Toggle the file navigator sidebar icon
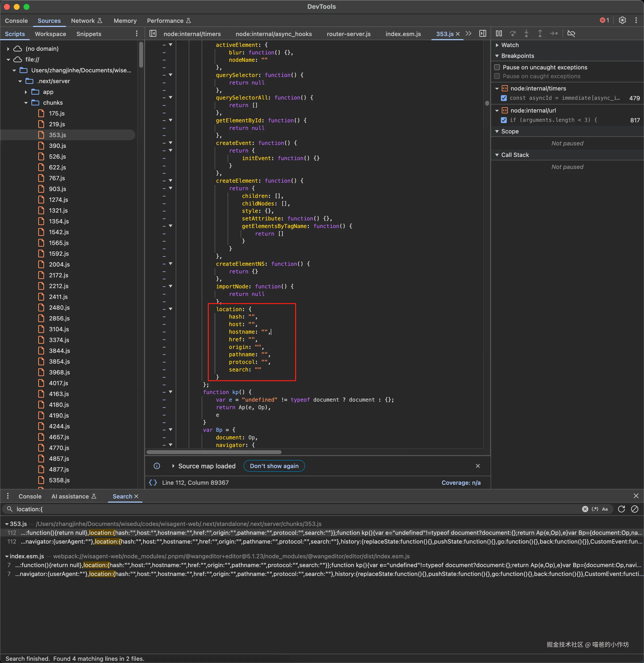 click(153, 34)
